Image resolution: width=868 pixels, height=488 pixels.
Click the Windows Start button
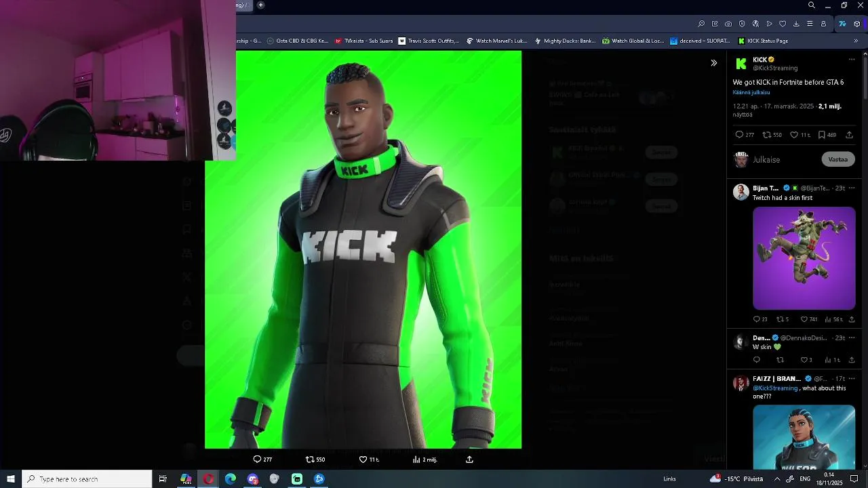coord(11,479)
